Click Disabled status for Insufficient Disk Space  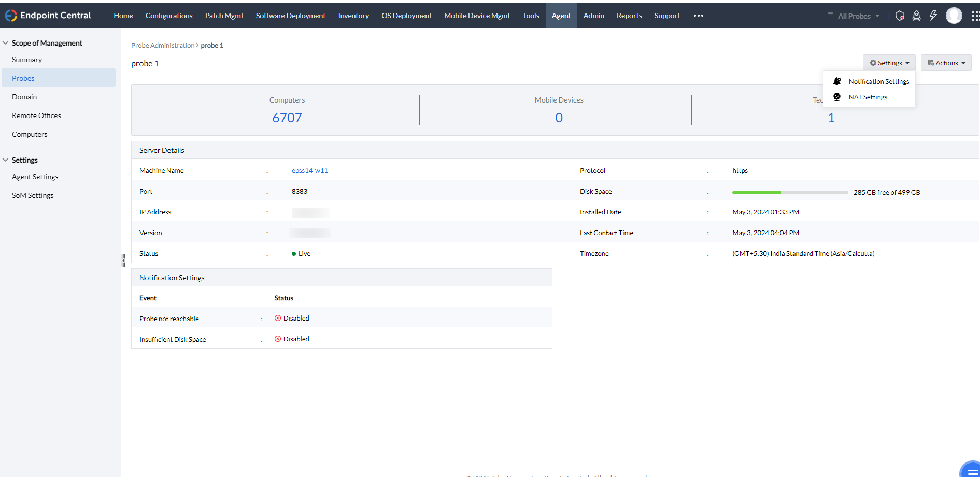tap(292, 339)
